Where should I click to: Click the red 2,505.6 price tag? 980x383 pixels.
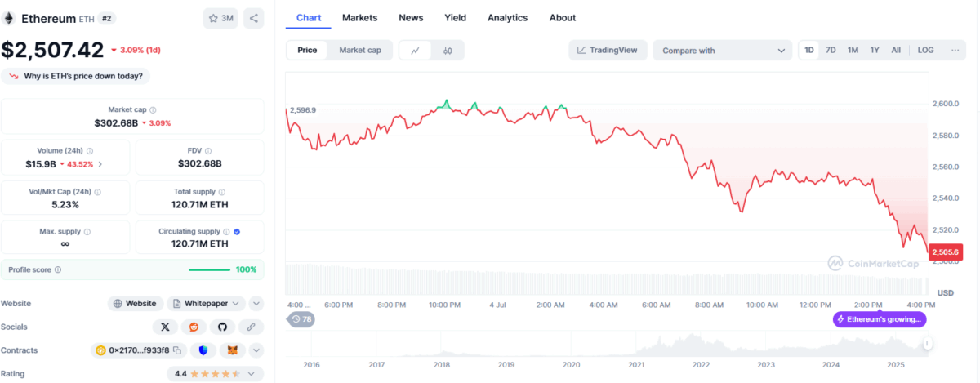947,253
